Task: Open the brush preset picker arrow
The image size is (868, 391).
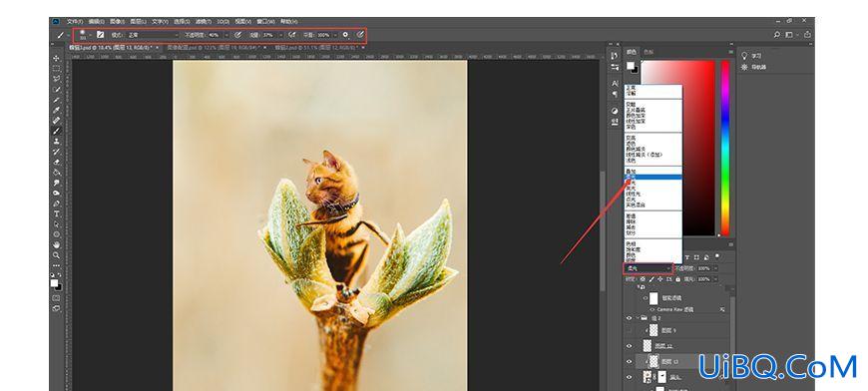Action: 90,34
